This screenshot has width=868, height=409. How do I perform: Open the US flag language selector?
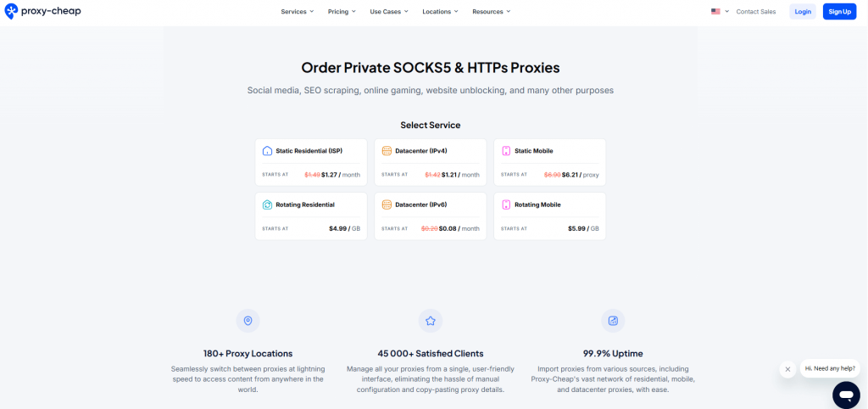pos(720,12)
